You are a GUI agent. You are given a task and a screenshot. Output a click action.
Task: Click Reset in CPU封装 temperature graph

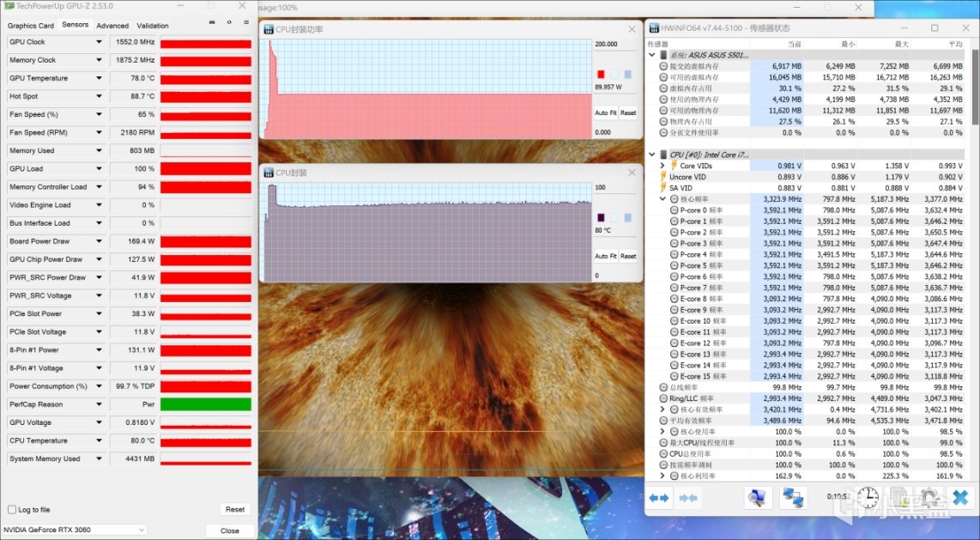[628, 256]
